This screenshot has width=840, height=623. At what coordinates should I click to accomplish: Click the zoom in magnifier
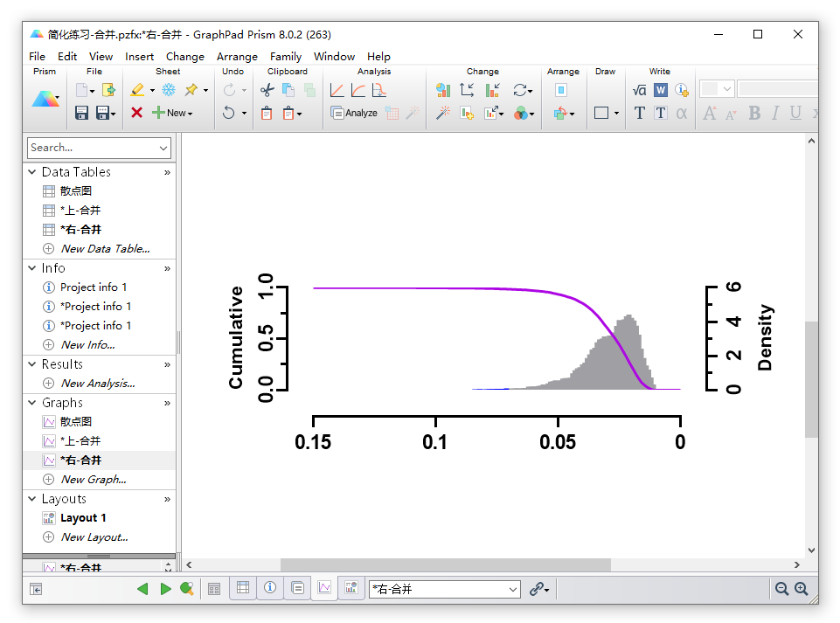point(801,589)
